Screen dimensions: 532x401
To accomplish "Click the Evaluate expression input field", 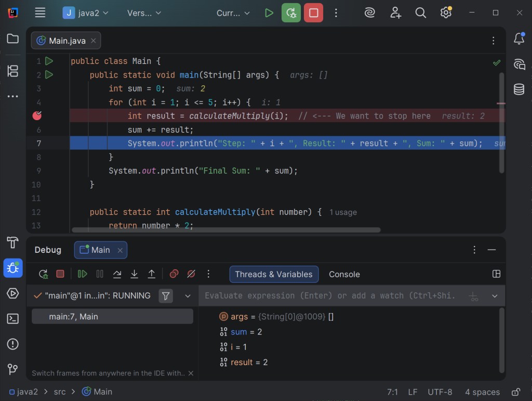I will [x=329, y=296].
